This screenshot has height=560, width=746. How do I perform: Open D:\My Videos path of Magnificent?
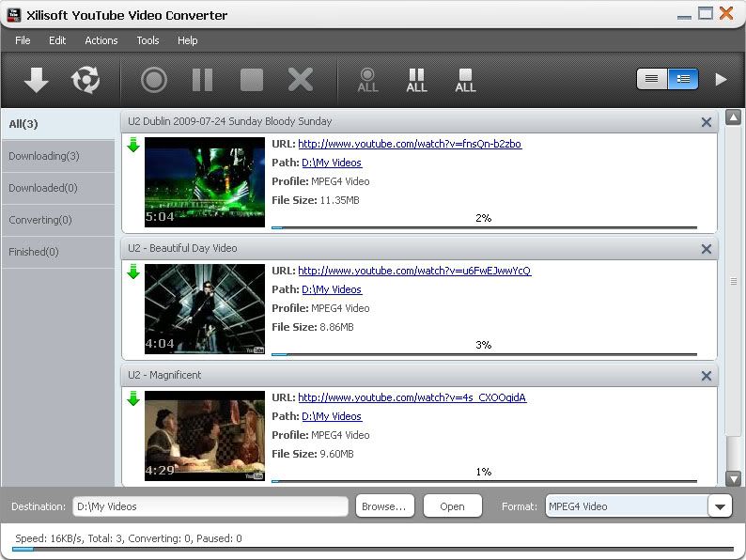(332, 416)
